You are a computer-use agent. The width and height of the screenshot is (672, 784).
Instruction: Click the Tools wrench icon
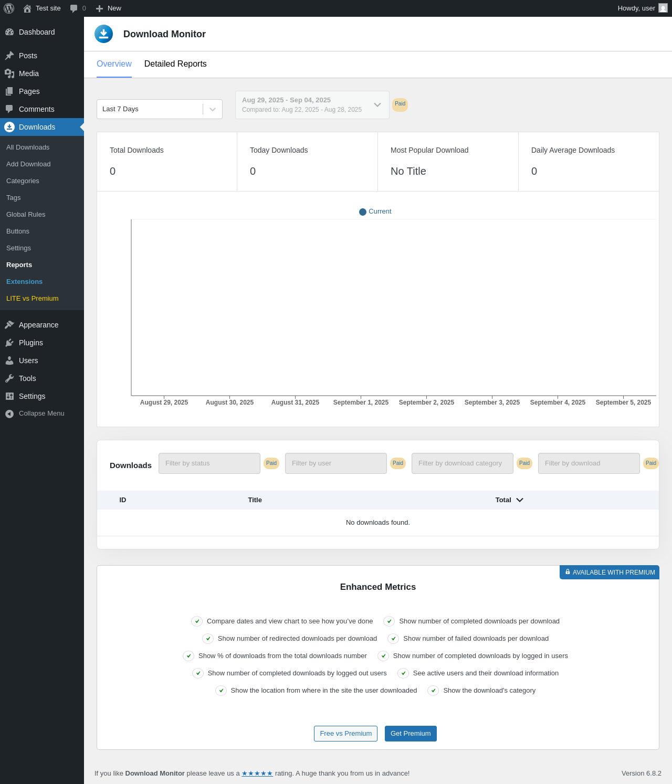click(x=9, y=378)
